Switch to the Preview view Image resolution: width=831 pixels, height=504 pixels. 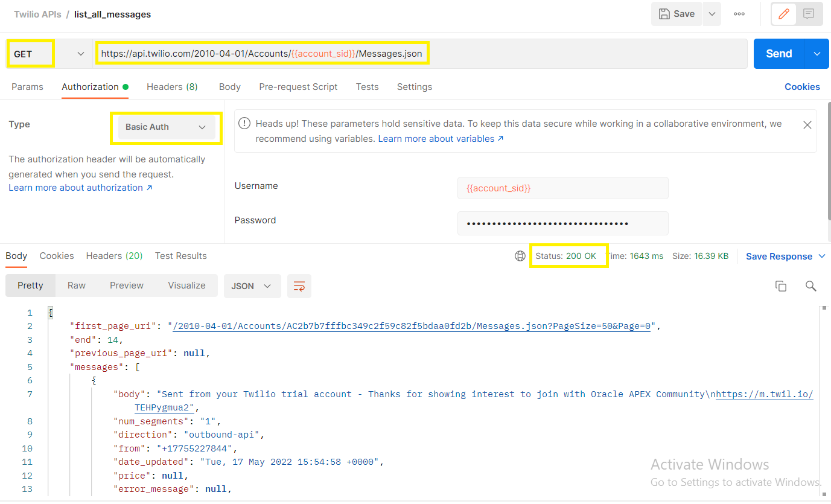coord(127,285)
